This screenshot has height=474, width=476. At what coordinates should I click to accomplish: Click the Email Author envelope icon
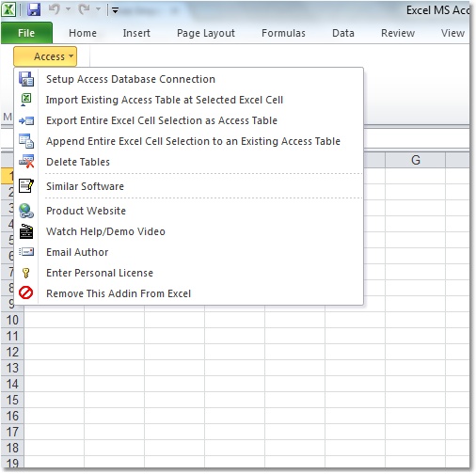click(x=26, y=252)
